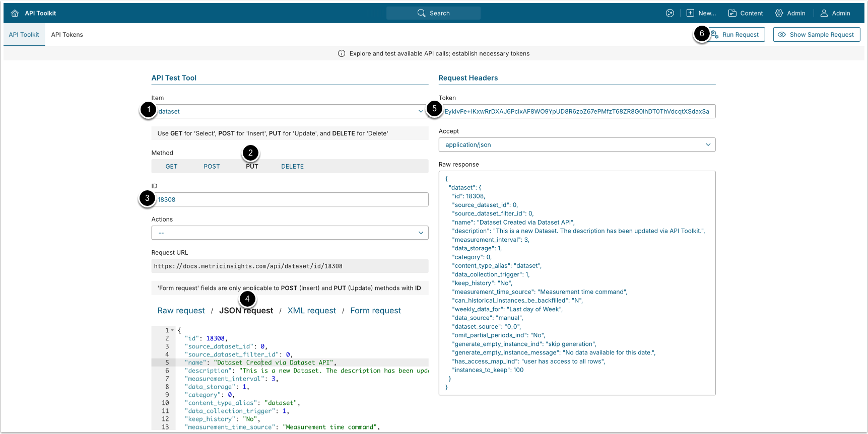Viewport: 868px width, 434px height.
Task: Select the POST method
Action: coord(212,167)
